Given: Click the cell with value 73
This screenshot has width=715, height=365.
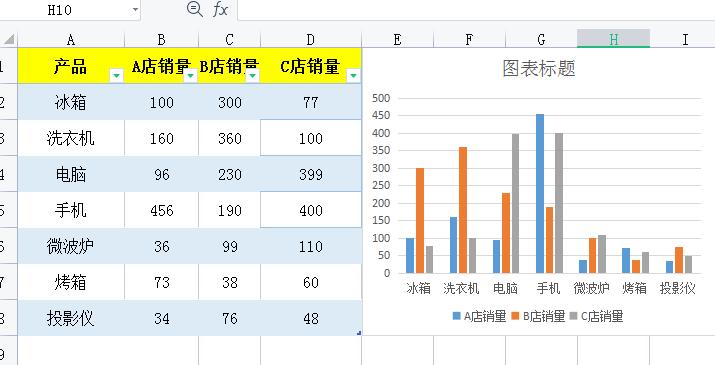Looking at the screenshot, I should pos(161,282).
